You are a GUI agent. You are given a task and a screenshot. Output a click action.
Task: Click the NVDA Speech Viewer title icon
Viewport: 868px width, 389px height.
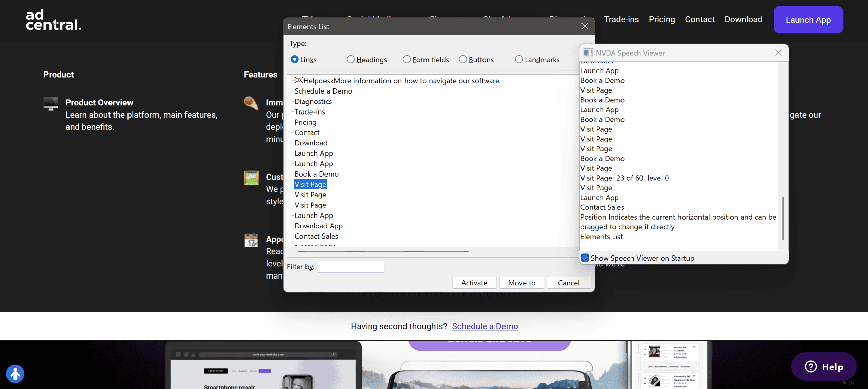(x=588, y=53)
